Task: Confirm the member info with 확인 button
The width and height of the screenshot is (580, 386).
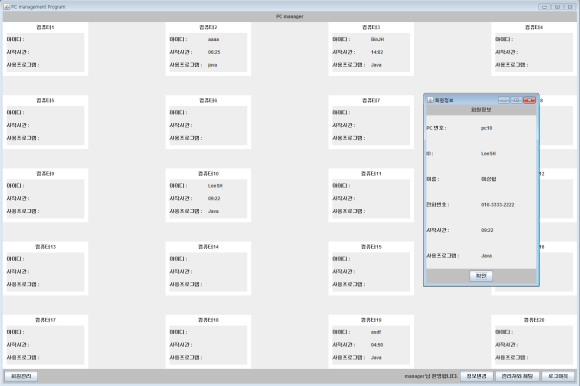Action: click(481, 276)
